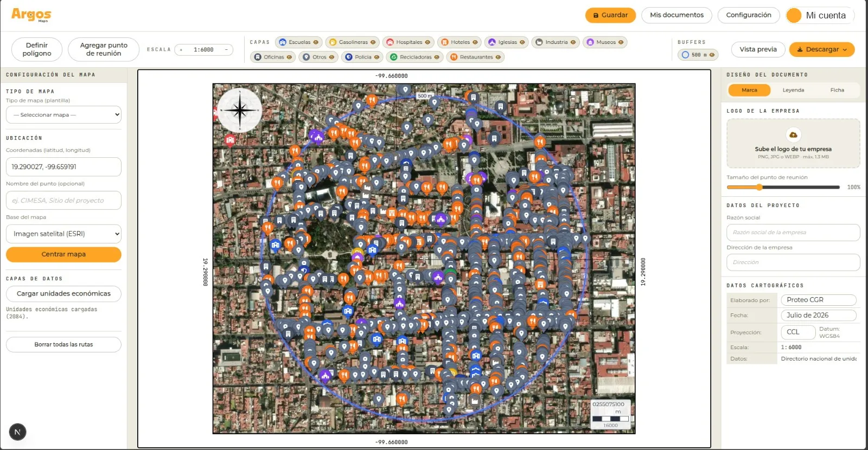868x450 pixels.
Task: Click Cargar unidades económicas
Action: click(x=63, y=294)
